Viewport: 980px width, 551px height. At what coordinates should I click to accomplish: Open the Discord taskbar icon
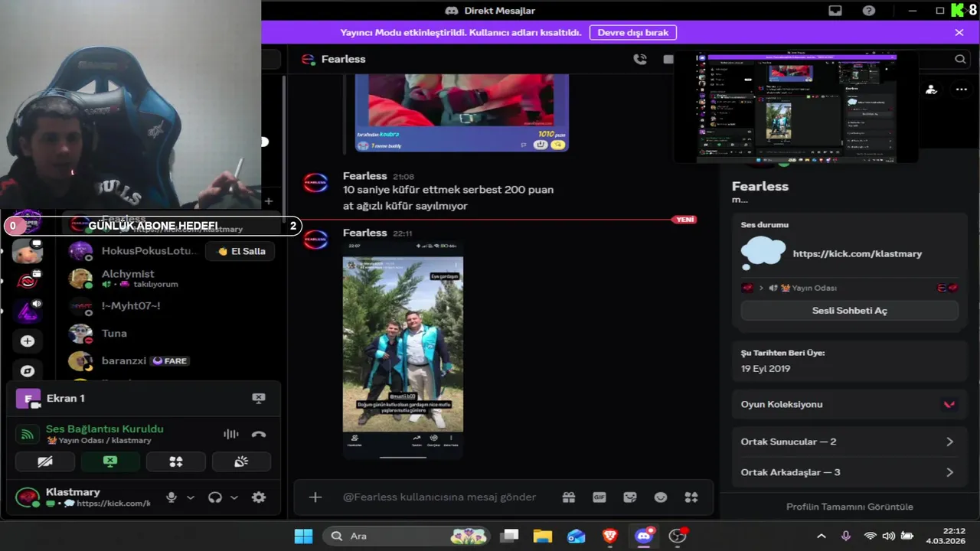[644, 536]
